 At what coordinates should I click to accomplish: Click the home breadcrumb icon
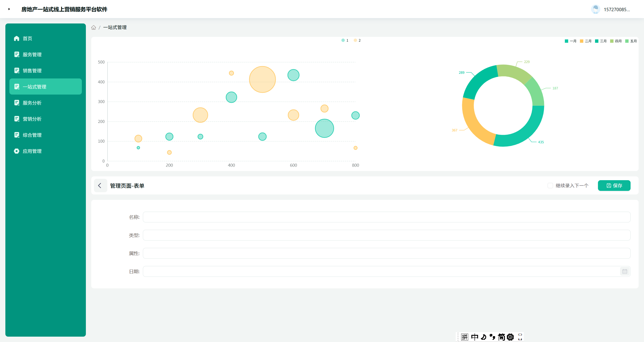(93, 27)
